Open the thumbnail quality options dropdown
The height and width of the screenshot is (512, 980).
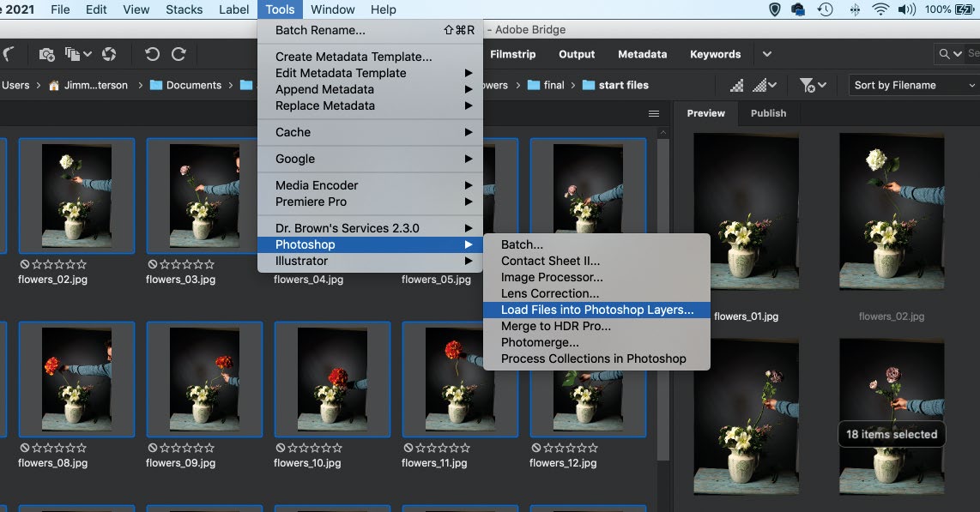click(x=765, y=85)
